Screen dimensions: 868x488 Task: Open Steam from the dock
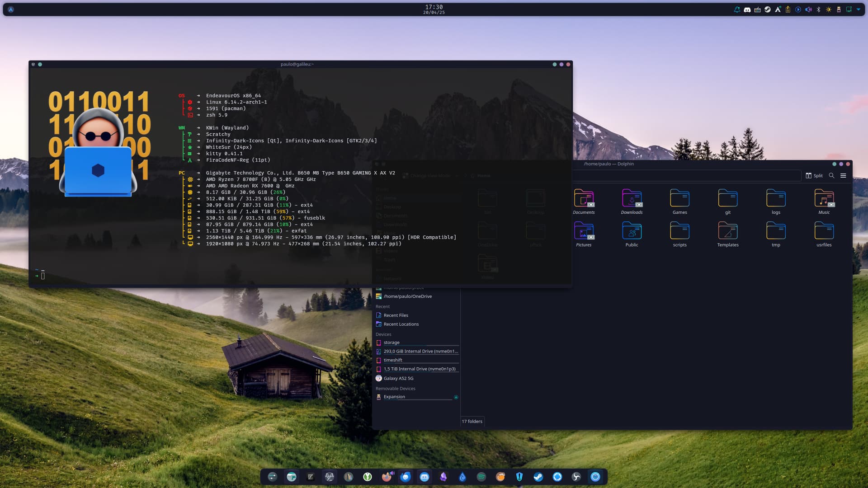pyautogui.click(x=538, y=477)
